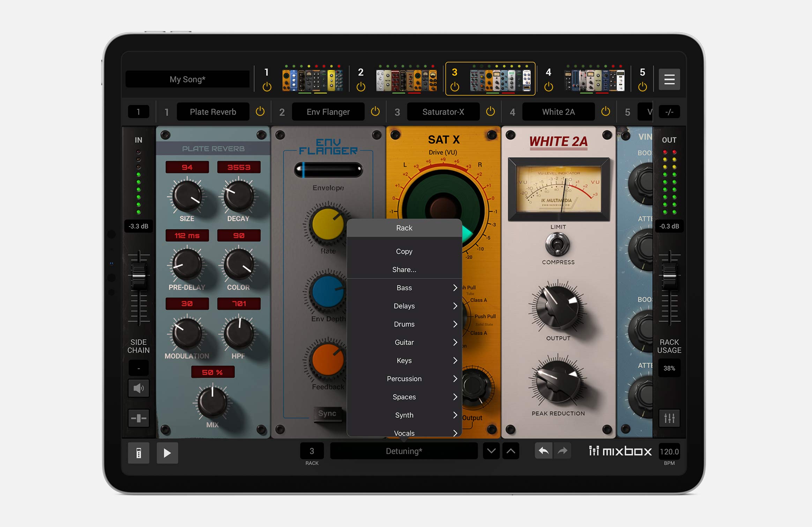Expand the Keys preset category
Screen dimensions: 812x527
404,360
